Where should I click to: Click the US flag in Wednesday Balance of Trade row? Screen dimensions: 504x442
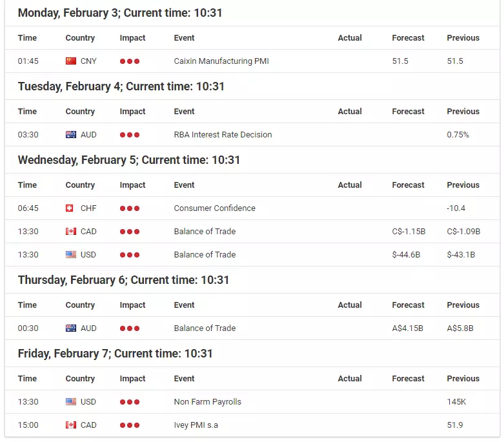click(71, 255)
